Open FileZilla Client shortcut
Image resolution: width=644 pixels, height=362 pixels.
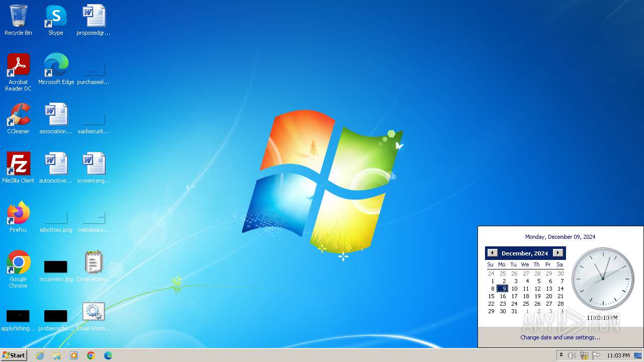[18, 168]
